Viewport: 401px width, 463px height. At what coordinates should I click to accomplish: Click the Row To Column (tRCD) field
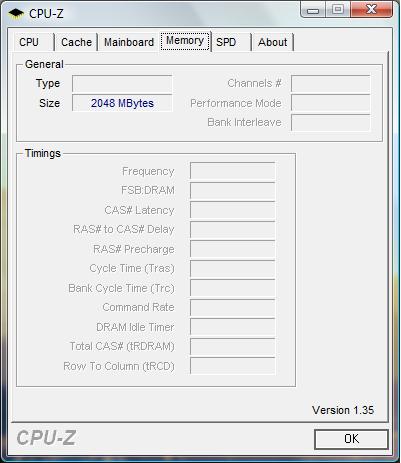[x=232, y=366]
